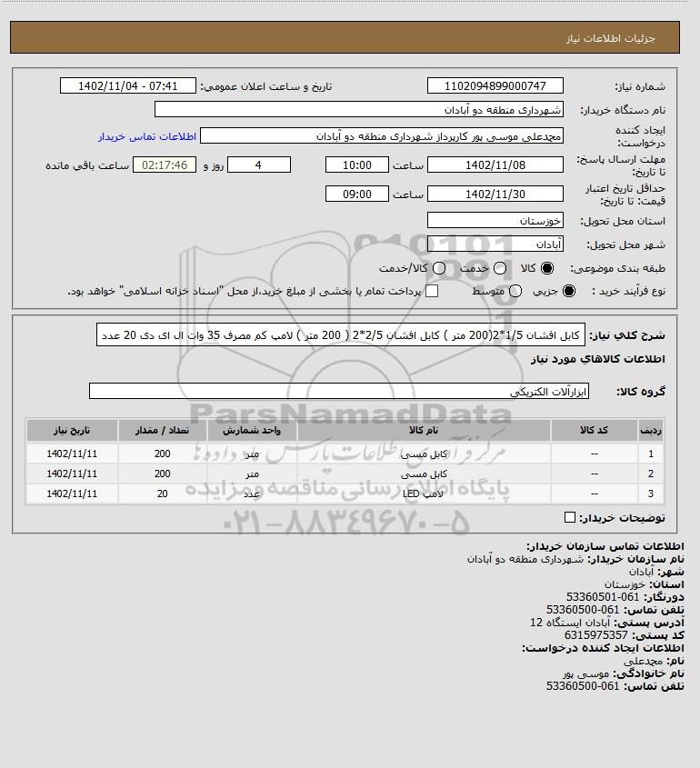
Task: Click response deadline date 1402/11/08
Action: coord(495,165)
